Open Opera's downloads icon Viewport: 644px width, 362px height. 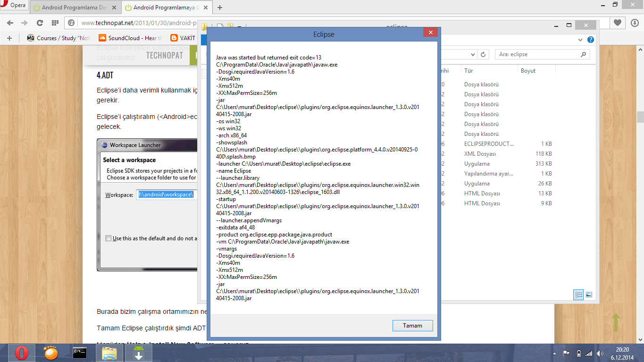(x=635, y=23)
